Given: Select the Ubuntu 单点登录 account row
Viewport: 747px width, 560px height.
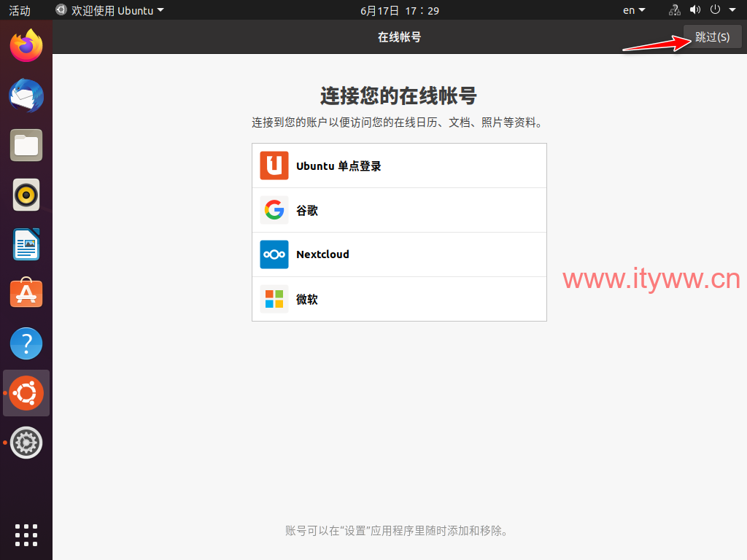Looking at the screenshot, I should [399, 166].
